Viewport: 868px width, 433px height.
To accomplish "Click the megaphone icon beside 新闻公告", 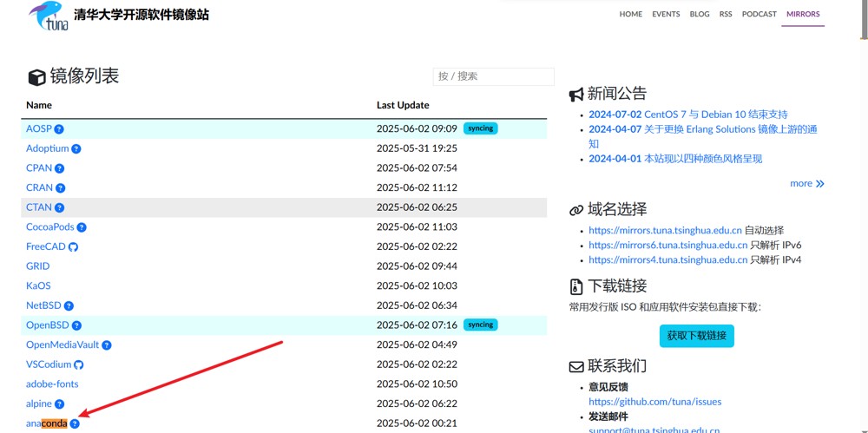I will click(x=576, y=95).
